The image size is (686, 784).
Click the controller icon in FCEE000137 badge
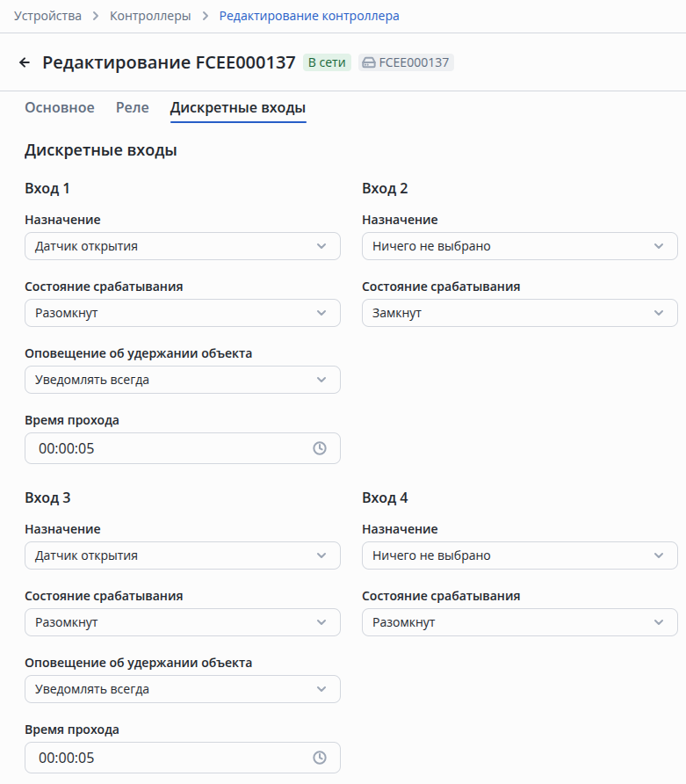(x=369, y=62)
